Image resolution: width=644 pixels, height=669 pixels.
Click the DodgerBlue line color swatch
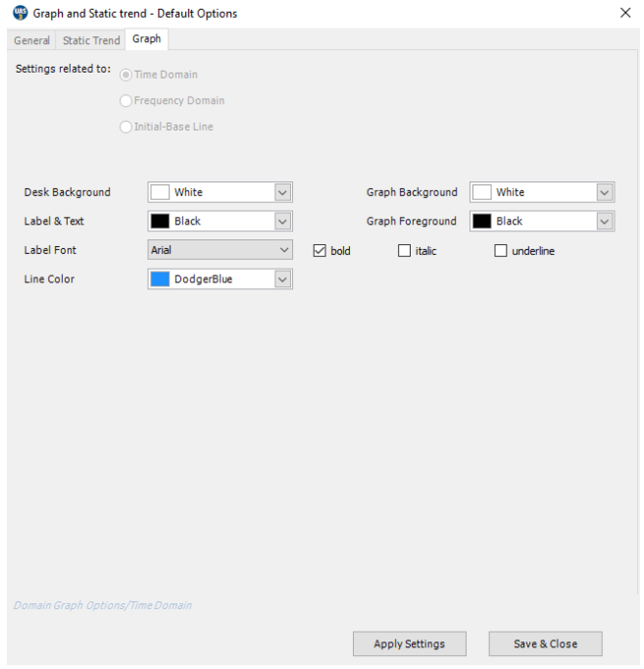pyautogui.click(x=160, y=280)
